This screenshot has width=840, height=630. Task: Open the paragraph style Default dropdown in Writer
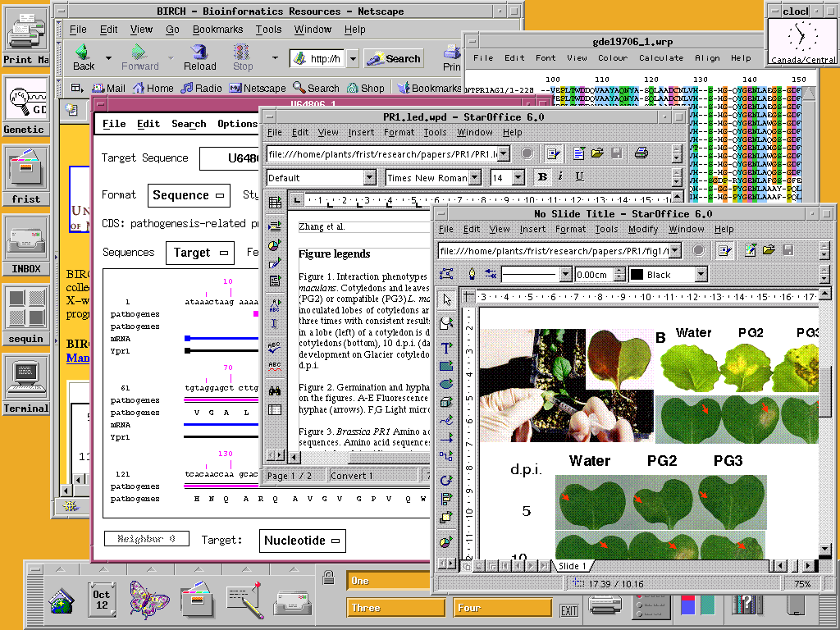(x=370, y=177)
